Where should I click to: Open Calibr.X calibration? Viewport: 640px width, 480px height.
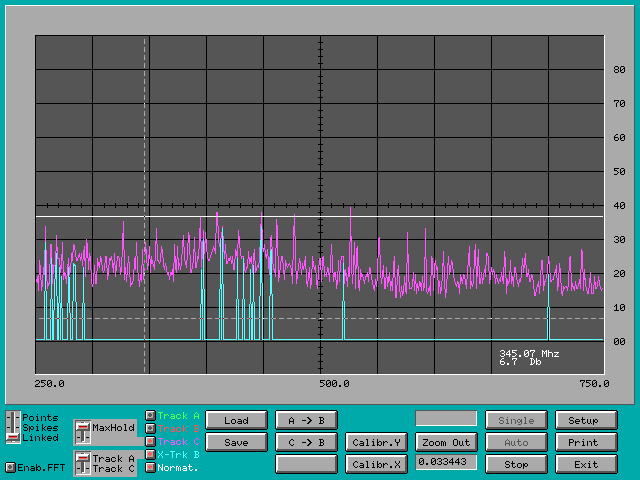point(376,464)
